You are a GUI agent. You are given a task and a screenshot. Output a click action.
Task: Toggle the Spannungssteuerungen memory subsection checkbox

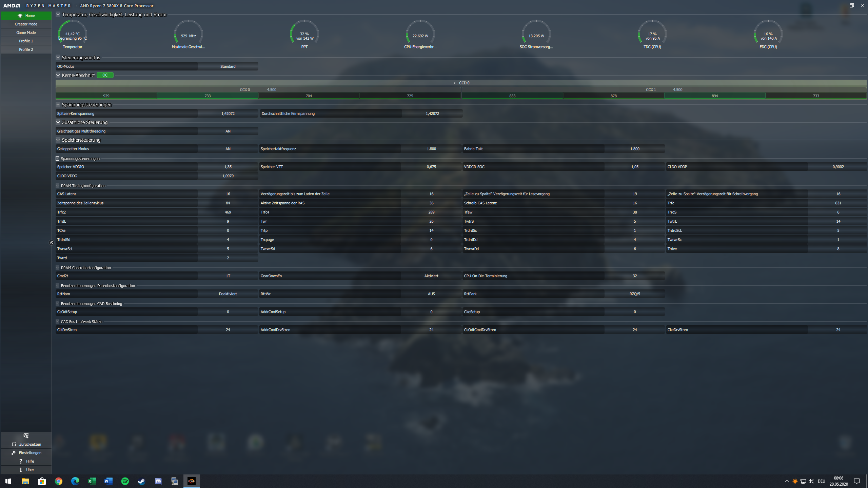click(58, 159)
